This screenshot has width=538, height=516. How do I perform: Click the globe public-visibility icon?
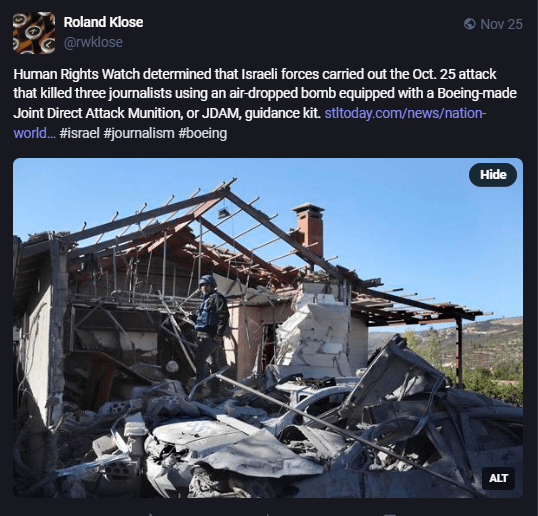pyautogui.click(x=469, y=24)
